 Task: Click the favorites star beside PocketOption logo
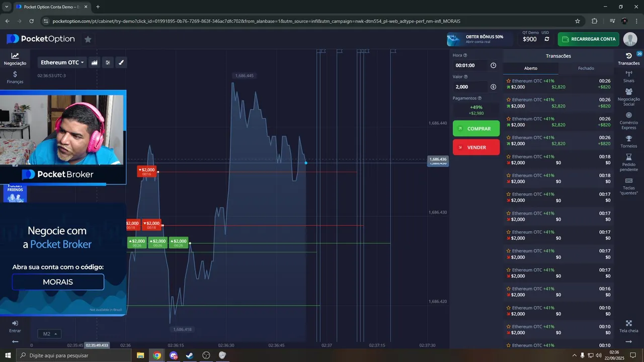88,39
